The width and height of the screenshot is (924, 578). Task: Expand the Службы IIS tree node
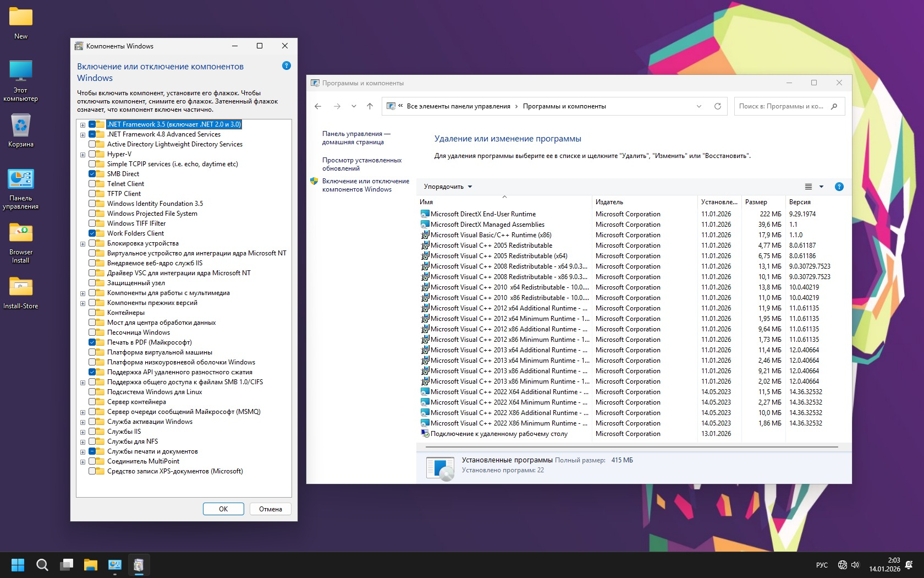pyautogui.click(x=82, y=432)
